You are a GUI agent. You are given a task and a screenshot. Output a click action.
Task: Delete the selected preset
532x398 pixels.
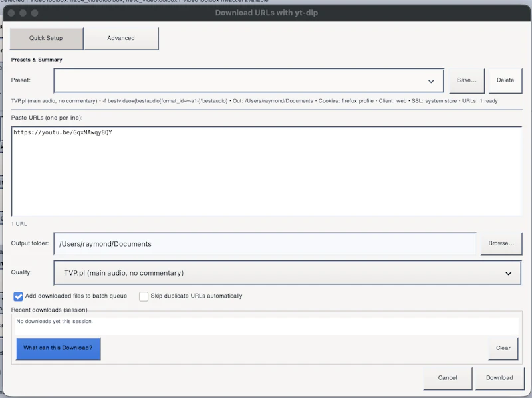click(x=505, y=80)
